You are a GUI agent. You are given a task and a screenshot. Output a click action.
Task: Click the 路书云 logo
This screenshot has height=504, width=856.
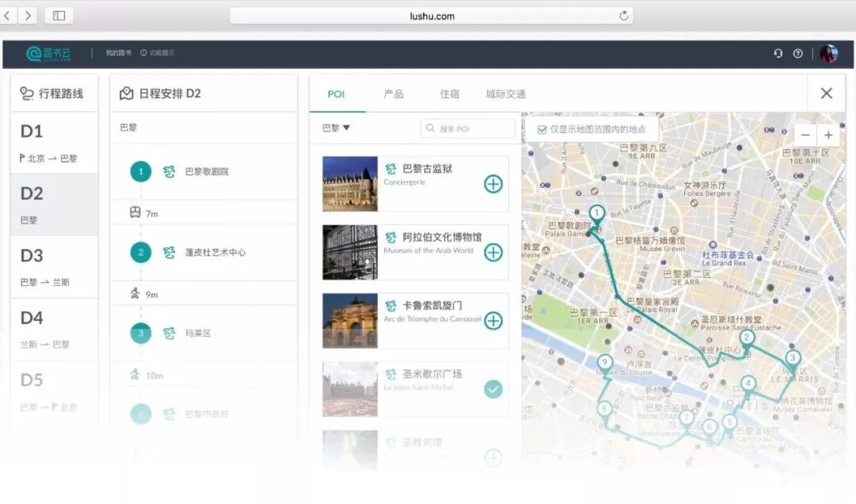(x=48, y=54)
